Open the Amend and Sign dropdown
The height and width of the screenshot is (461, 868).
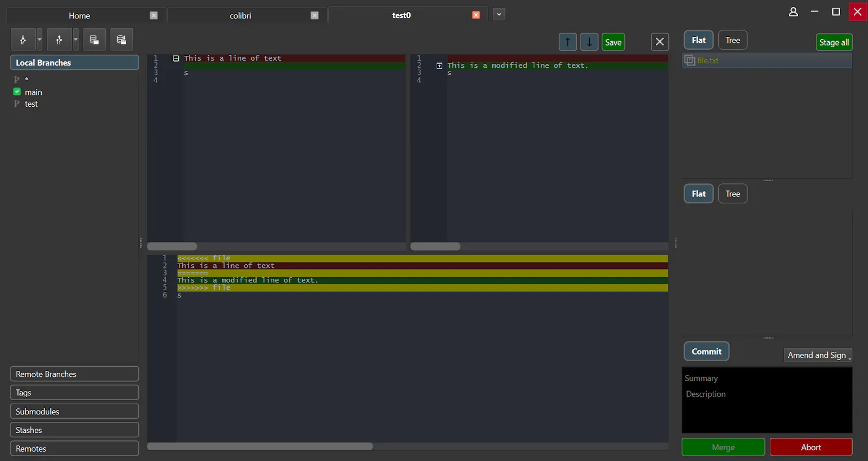tap(818, 355)
